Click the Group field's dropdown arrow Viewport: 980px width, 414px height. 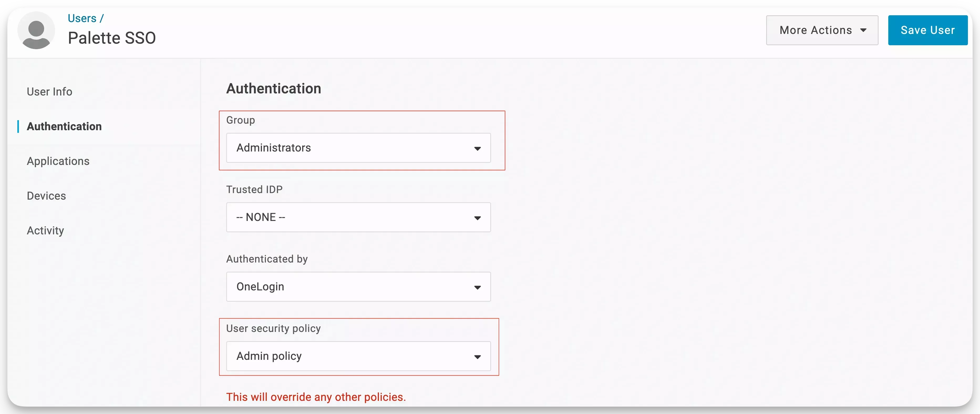tap(477, 149)
